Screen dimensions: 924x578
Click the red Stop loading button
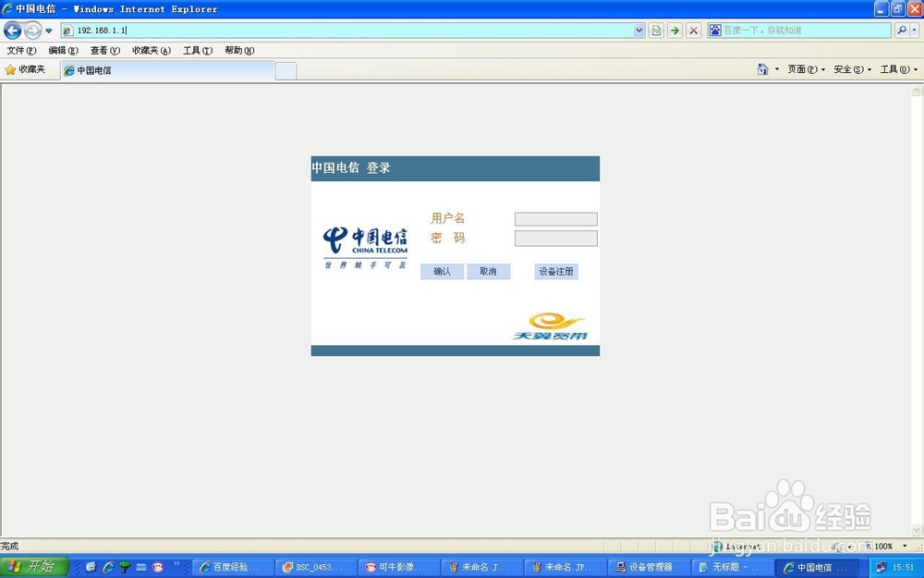point(694,31)
